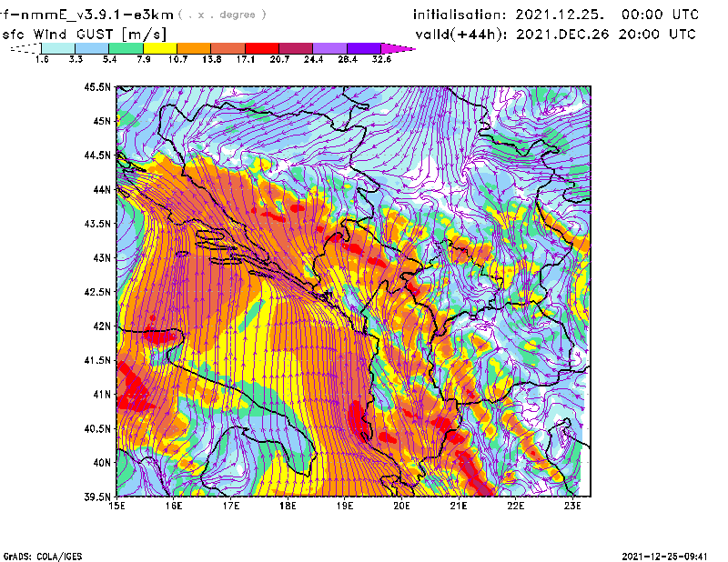Click the legend value 17.1
728x562 pixels.
[246, 59]
